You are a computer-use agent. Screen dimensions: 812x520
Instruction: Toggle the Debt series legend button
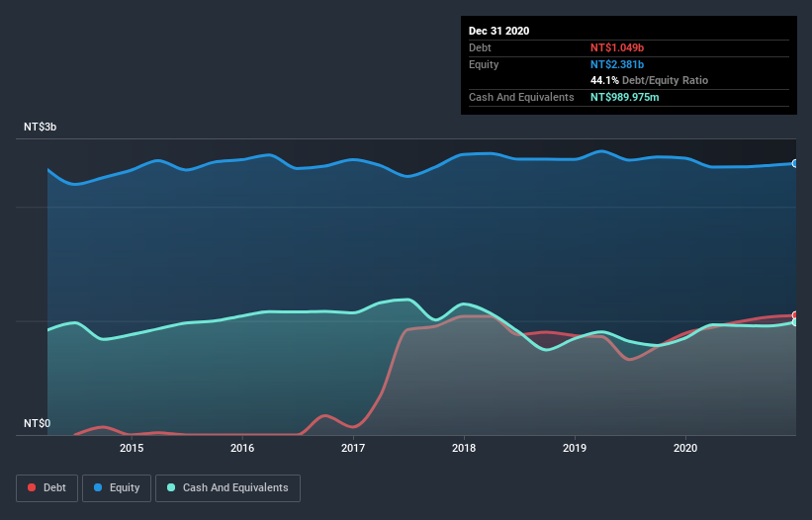[x=47, y=488]
